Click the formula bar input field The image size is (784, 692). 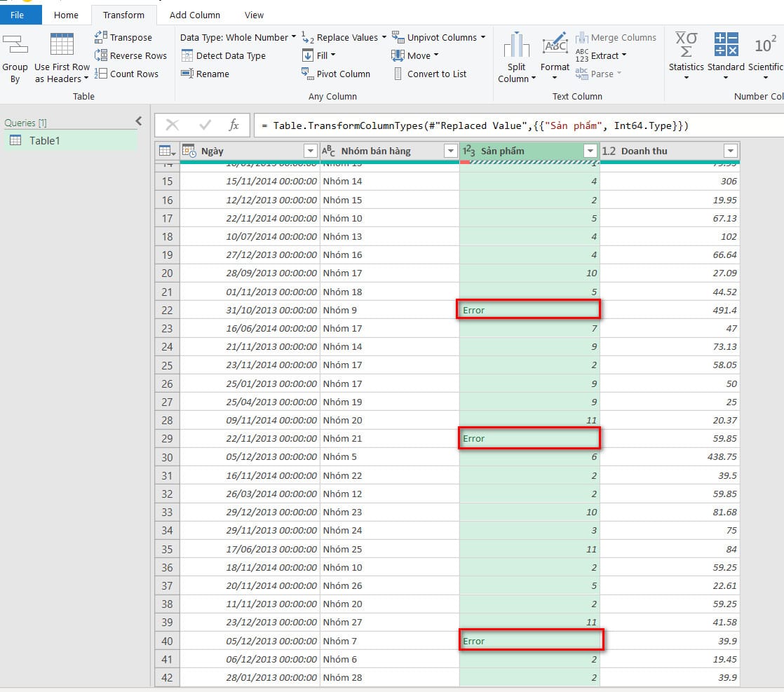click(x=519, y=125)
